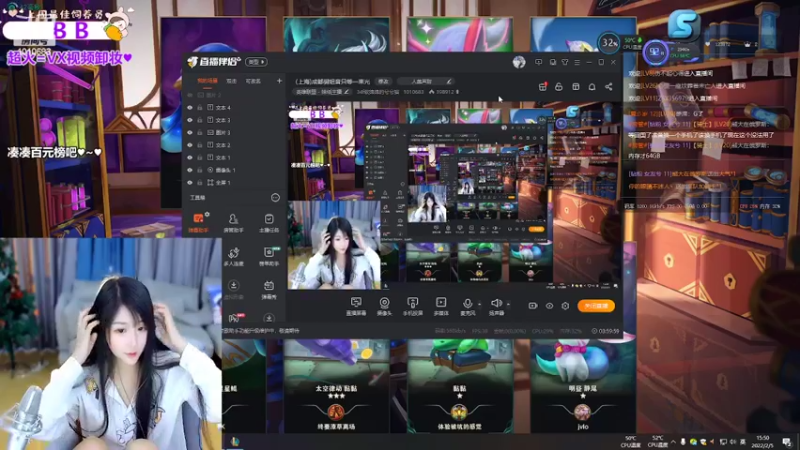Click the colorful taskbar app icon at left
Image resolution: width=800 pixels, height=450 pixels.
pos(235,441)
